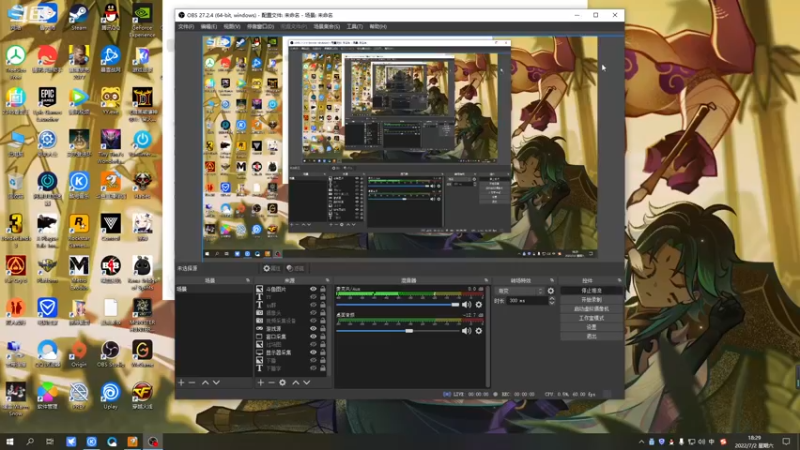Screen dimensions: 800x450
Task: Open the Windows Start menu
Action: (9, 442)
